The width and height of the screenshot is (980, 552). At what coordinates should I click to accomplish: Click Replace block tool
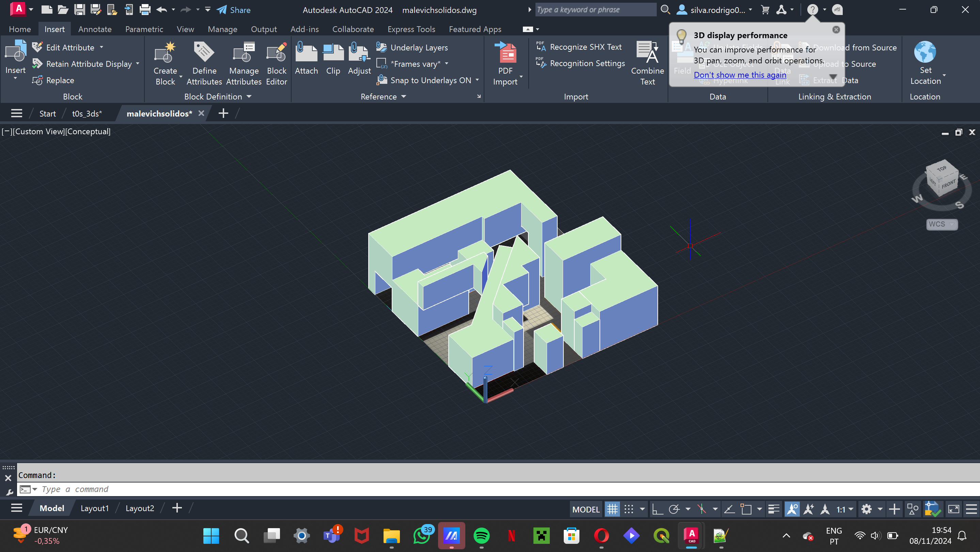[x=53, y=80]
